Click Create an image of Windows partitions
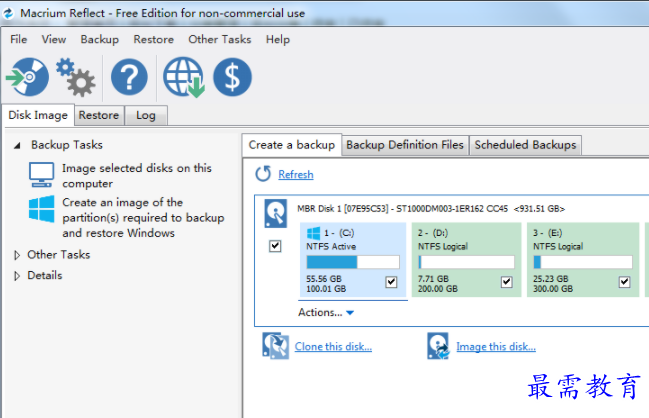Image resolution: width=649 pixels, height=418 pixels. pos(143,218)
